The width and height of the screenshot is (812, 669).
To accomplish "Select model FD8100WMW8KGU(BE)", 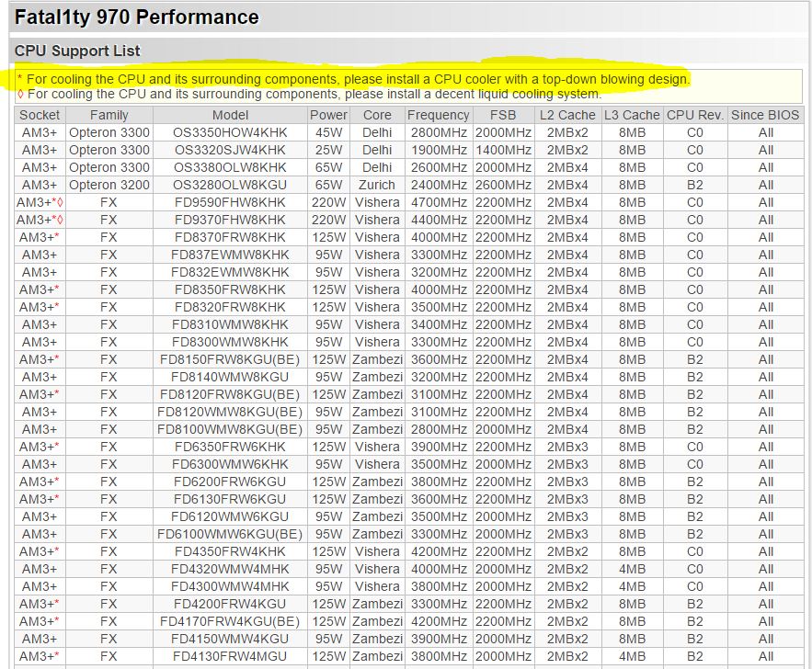I will 230,429.
